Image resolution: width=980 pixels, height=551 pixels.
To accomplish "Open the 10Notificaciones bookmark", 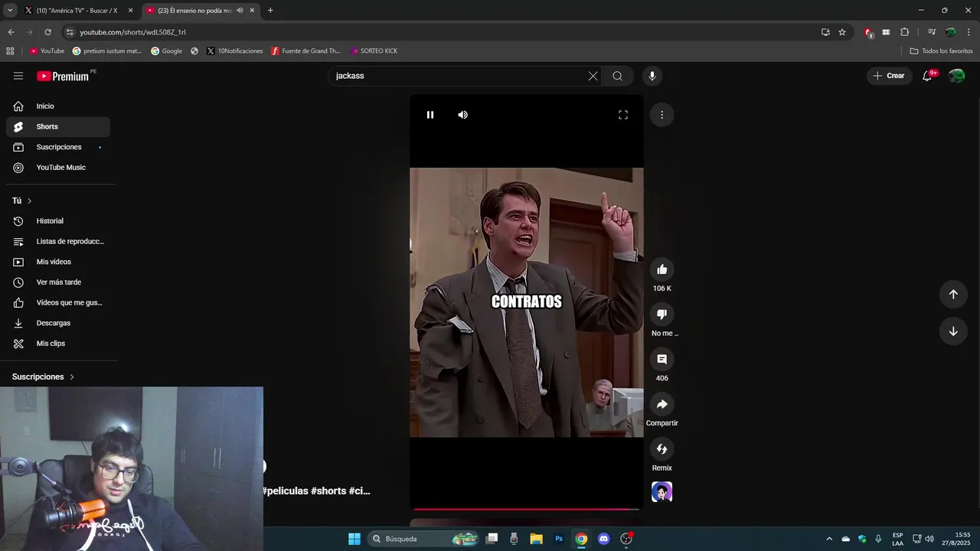I will 235,51.
